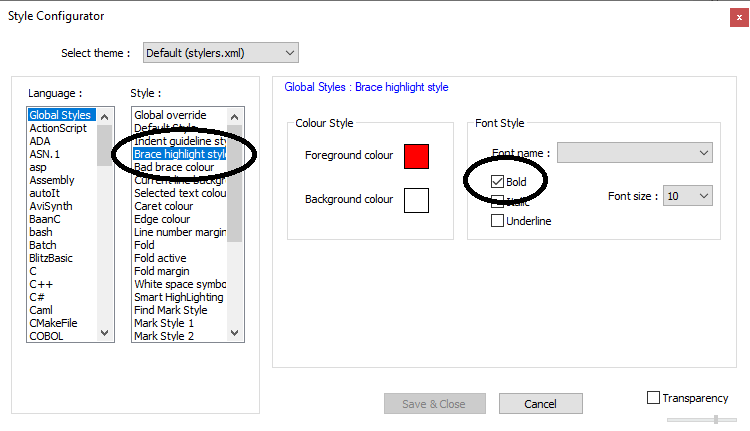Viewport: 750px width, 431px height.
Task: Click Style list scroll up arrow
Action: 234,117
